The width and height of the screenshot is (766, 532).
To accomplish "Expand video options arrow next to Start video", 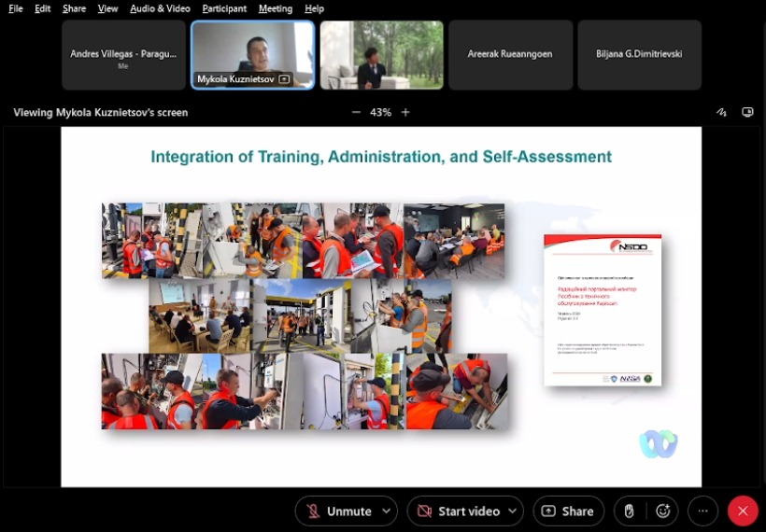I will 512,511.
